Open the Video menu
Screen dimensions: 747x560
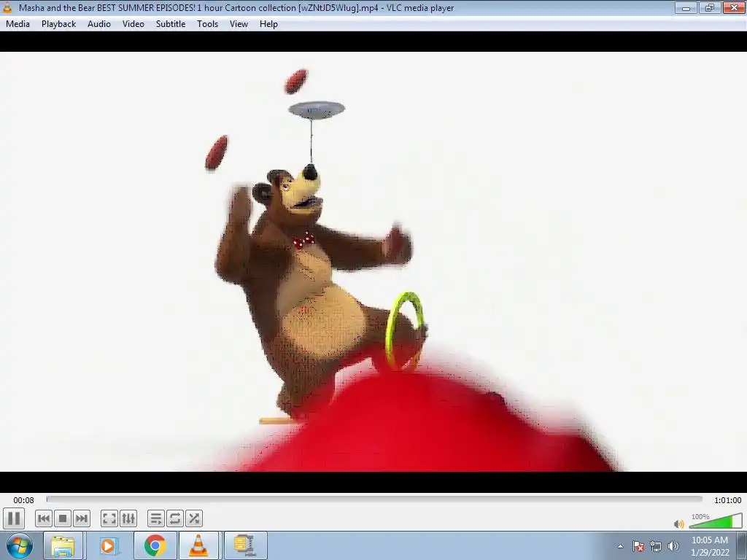point(133,24)
